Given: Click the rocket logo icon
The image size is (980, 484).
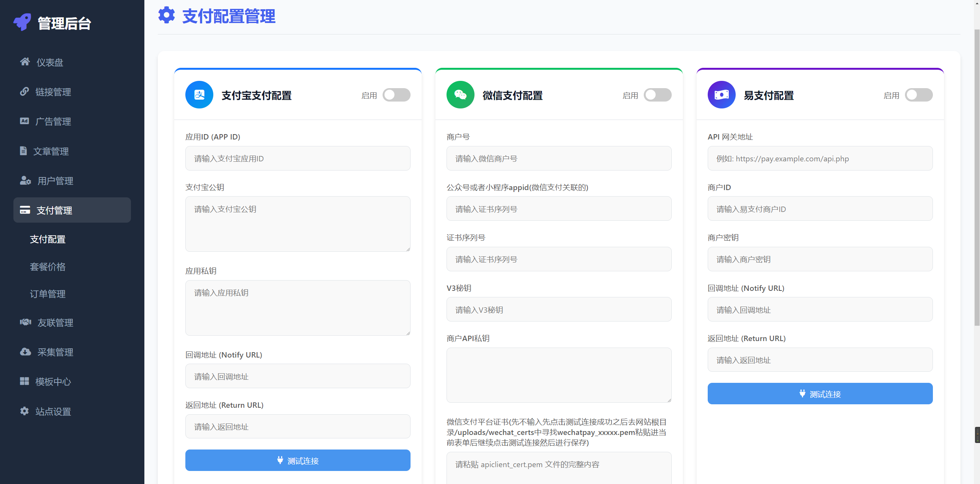Looking at the screenshot, I should coord(22,23).
